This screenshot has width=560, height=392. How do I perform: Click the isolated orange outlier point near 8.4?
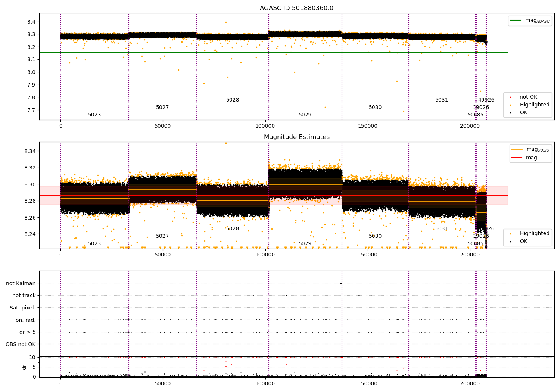tap(226, 22)
